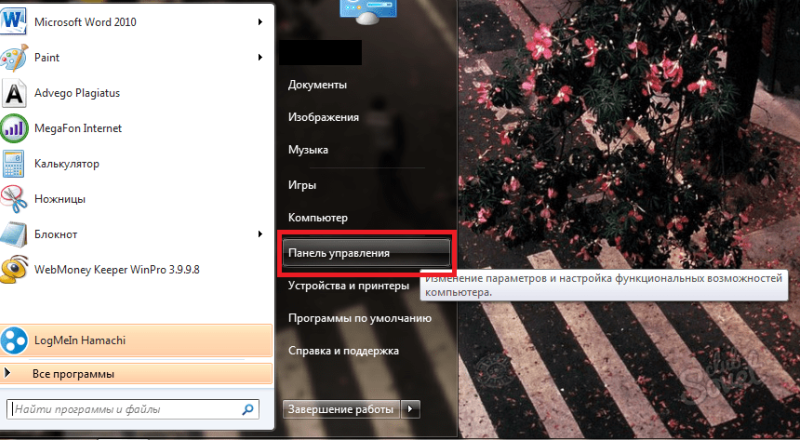Click the user account picture at top

tap(368, 11)
